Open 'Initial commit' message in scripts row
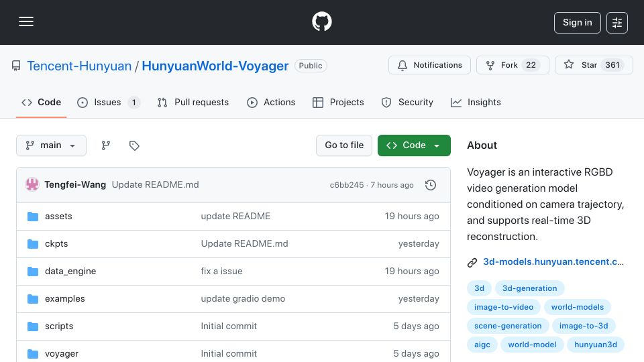The width and height of the screenshot is (644, 362). [x=229, y=326]
